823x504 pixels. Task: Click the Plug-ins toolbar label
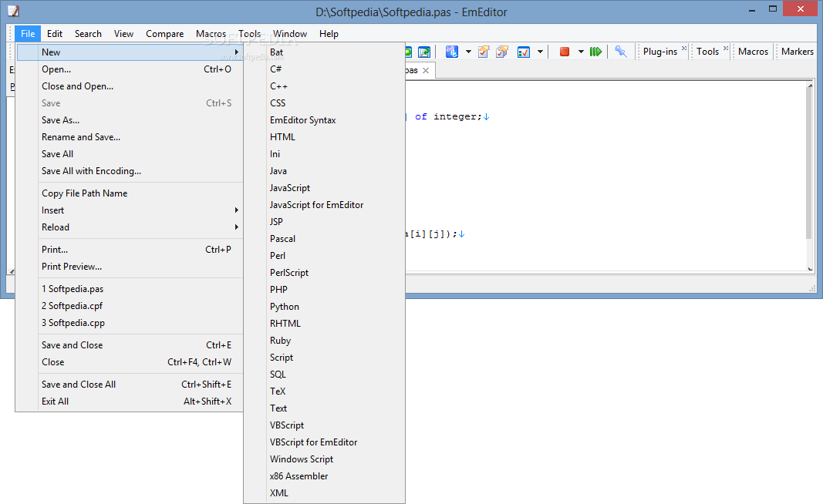(x=659, y=52)
